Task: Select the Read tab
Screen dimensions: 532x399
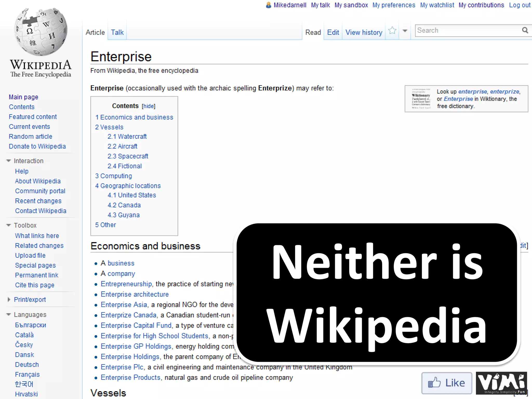Action: pyautogui.click(x=313, y=32)
